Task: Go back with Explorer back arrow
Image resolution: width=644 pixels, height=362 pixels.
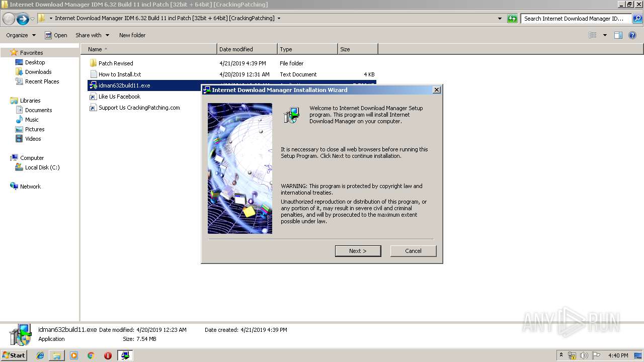Action: click(9, 19)
